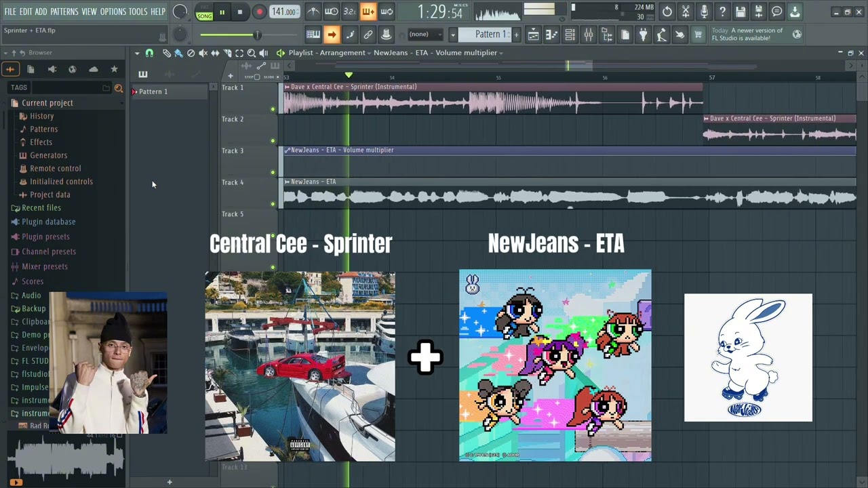The height and width of the screenshot is (488, 868).
Task: Open the plugin picker plug icon
Action: pyautogui.click(x=643, y=35)
